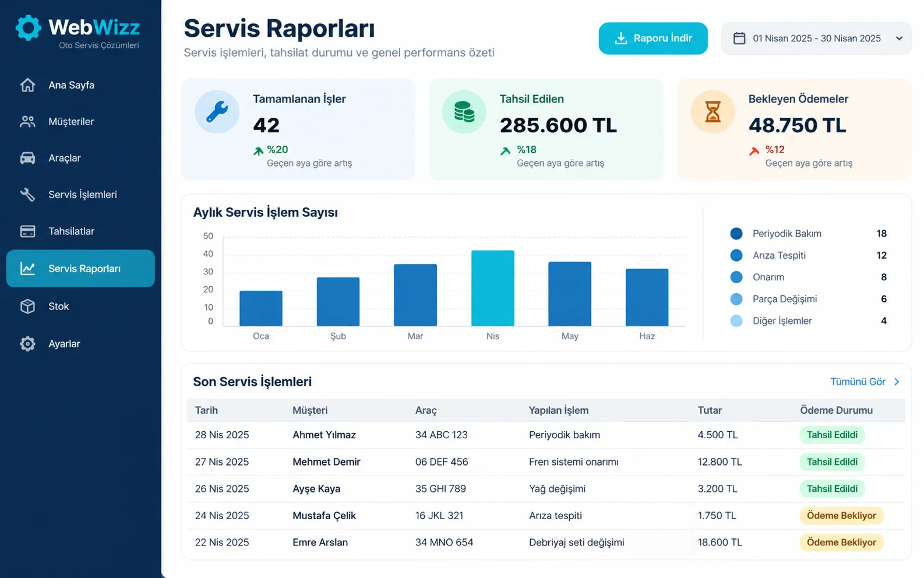Viewport: 924px width, 578px height.
Task: Click the May bar in the chart
Action: coord(570,294)
